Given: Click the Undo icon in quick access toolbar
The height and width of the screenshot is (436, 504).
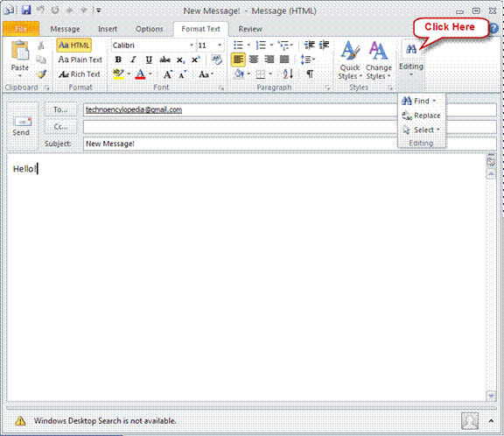Looking at the screenshot, I should click(40, 11).
